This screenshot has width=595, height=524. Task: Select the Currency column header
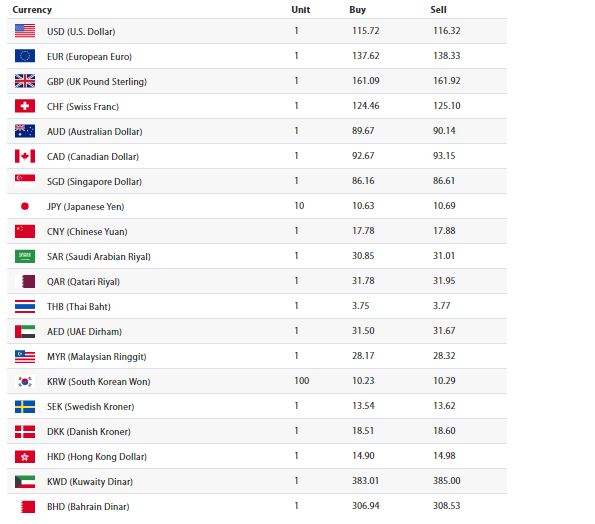[x=32, y=10]
